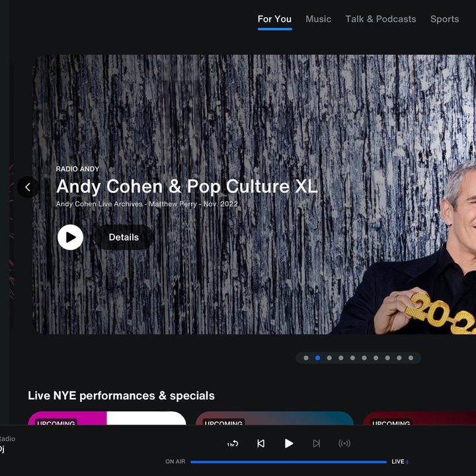Click the ON AIR progress bar
This screenshot has height=476, width=476.
pos(288,462)
